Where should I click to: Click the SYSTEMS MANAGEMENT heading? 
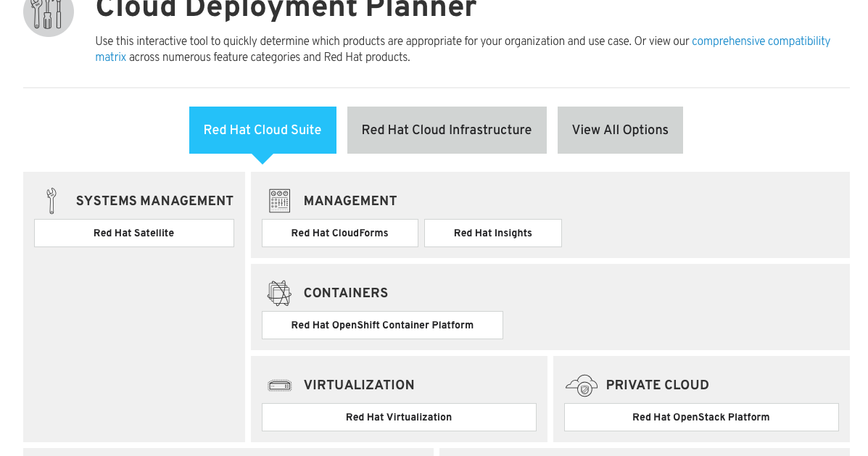[154, 201]
